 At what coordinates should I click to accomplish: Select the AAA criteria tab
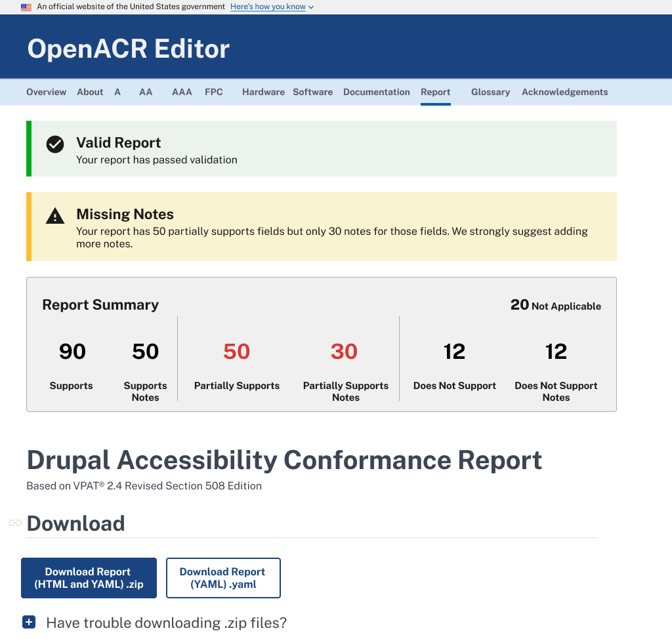point(182,92)
